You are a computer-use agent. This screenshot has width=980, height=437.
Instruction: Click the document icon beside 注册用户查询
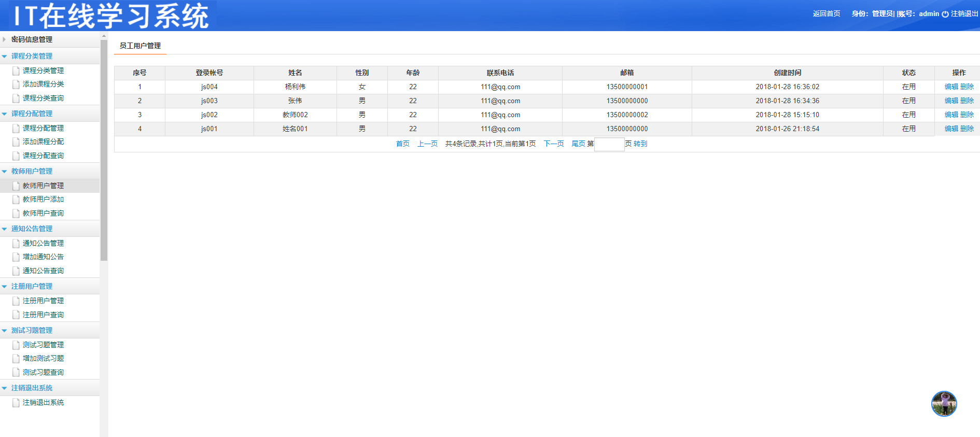(16, 315)
